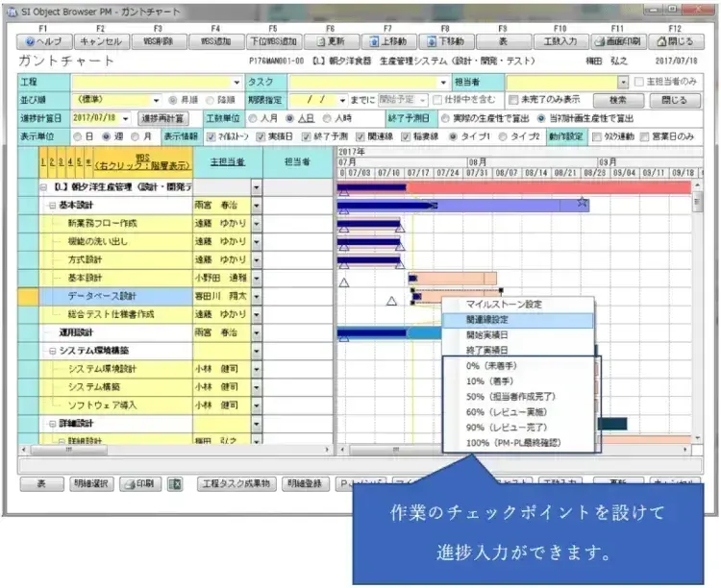Click the 閉じる button in the F12 toolbar
The width and height of the screenshot is (721, 588).
coord(674,42)
